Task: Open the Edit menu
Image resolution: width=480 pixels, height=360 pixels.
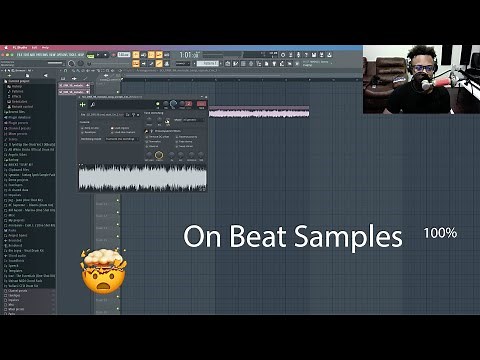Action: 34,48
